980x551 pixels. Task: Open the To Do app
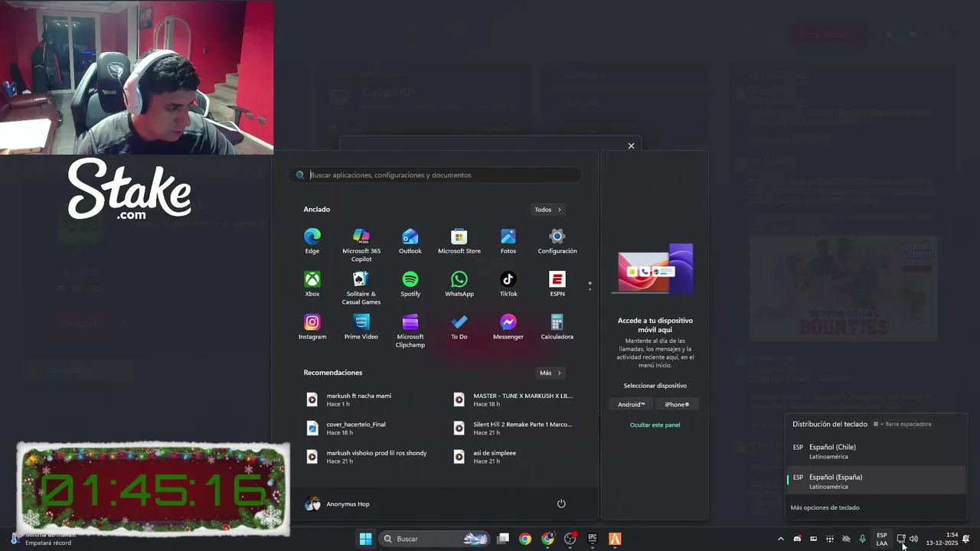(459, 326)
